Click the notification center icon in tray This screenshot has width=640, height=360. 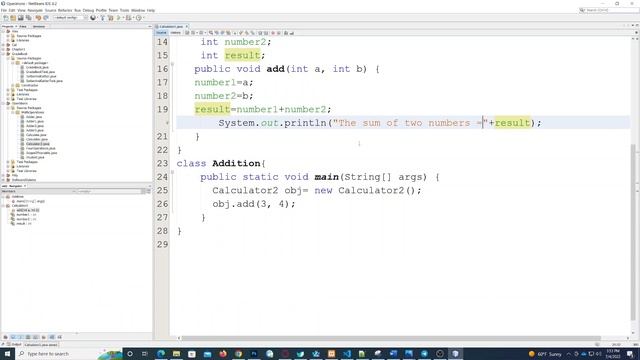point(630,353)
